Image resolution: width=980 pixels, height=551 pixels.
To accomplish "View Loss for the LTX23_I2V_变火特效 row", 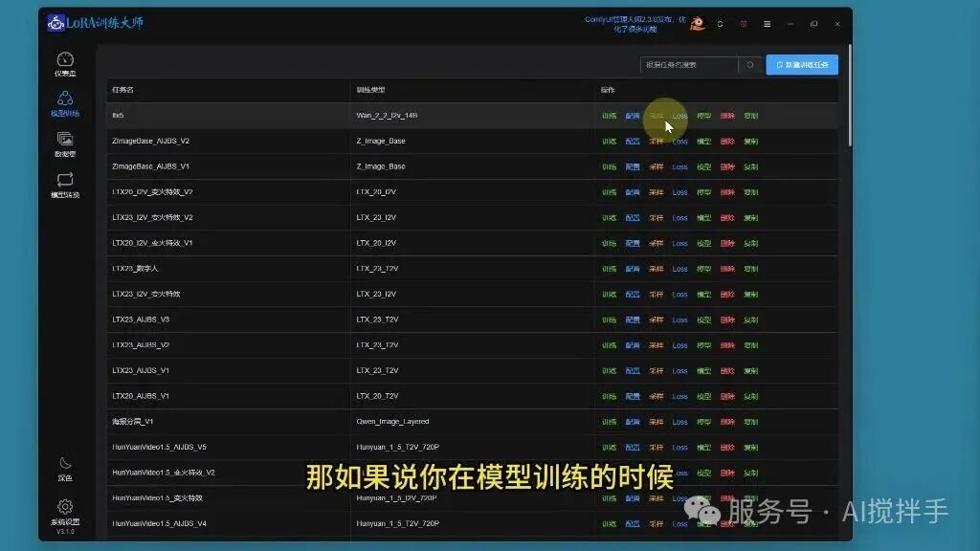I will click(x=680, y=295).
